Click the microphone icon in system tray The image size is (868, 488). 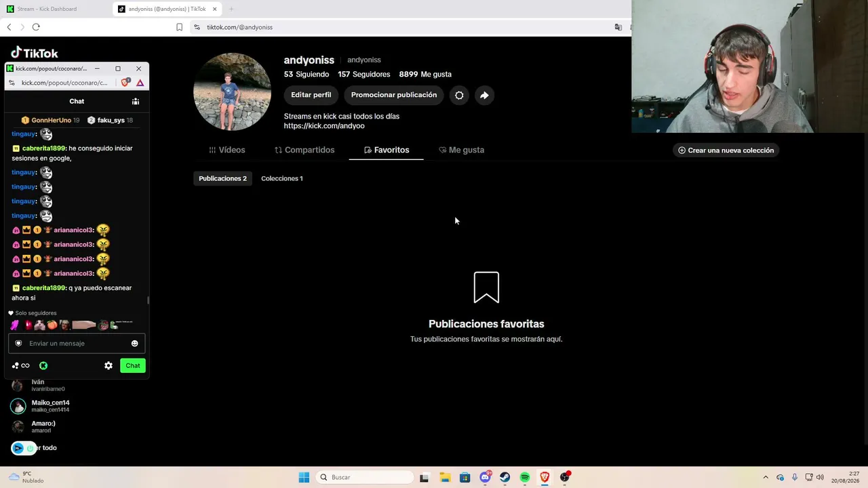coord(794,477)
